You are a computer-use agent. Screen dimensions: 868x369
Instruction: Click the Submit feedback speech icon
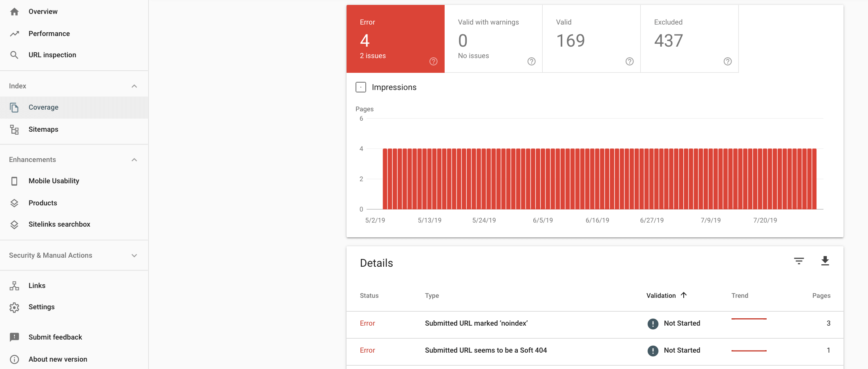coord(14,337)
